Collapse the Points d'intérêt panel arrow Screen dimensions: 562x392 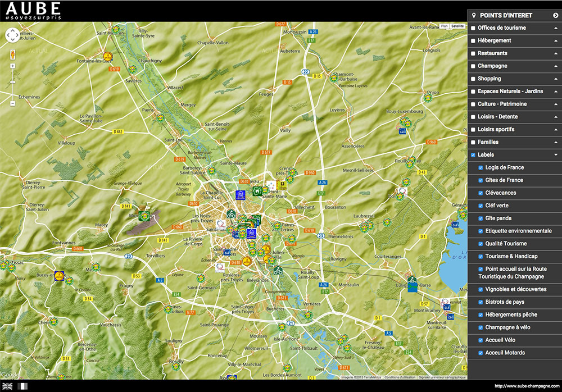555,15
